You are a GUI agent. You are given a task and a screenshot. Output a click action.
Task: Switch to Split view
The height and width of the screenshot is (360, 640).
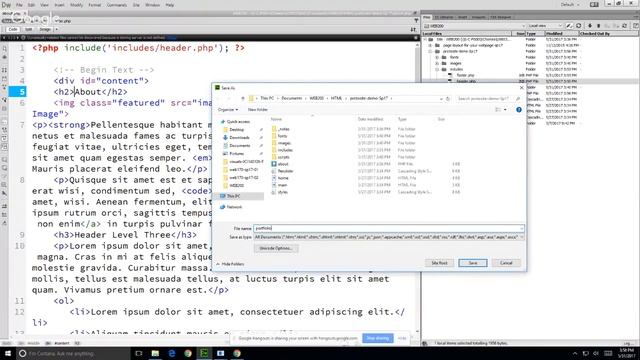[x=29, y=29]
